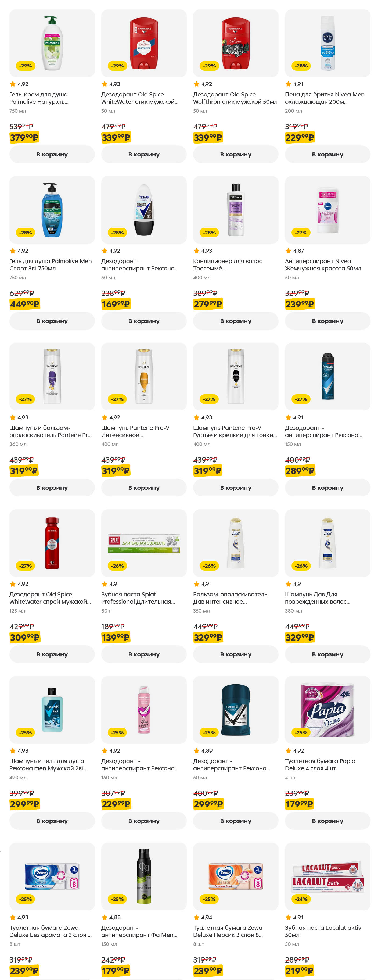Open Palmolive Men Спорт 3в1 product image

[52, 210]
